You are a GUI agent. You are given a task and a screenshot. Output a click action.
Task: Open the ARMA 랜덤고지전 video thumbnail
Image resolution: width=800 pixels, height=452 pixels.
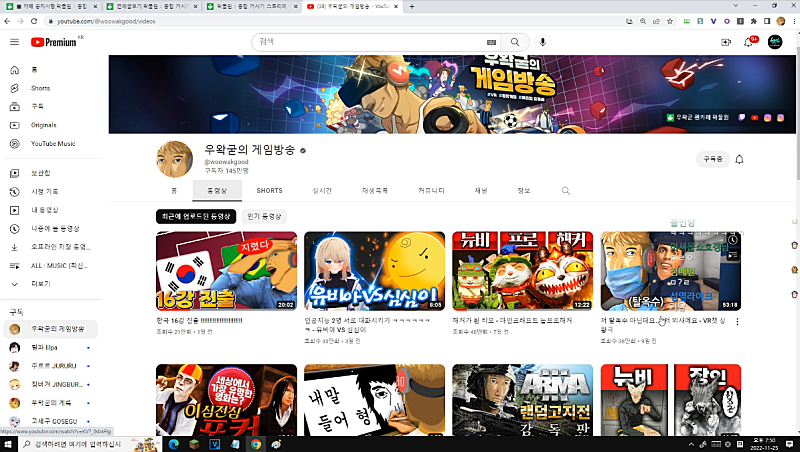point(522,400)
